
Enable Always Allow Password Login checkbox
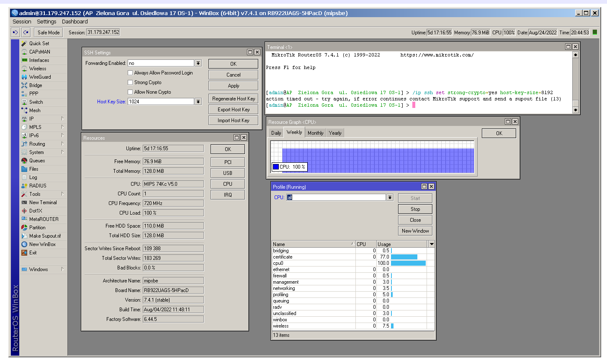[x=130, y=73]
